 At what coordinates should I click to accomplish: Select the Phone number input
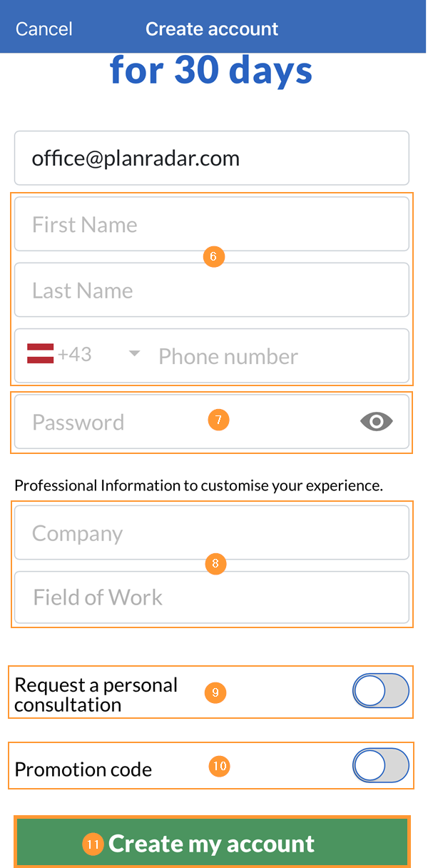pos(278,356)
